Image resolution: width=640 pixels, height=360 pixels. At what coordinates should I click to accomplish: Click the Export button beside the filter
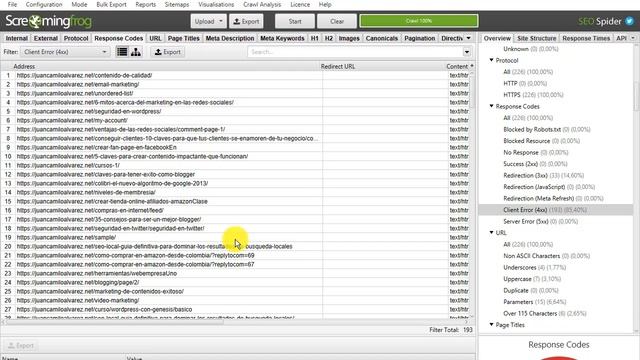(168, 52)
